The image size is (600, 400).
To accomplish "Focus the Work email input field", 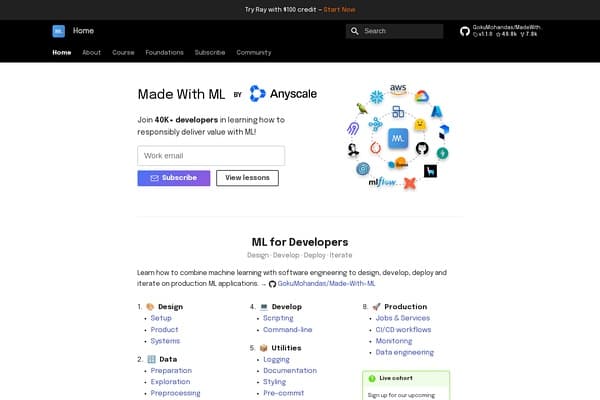I will click(211, 156).
